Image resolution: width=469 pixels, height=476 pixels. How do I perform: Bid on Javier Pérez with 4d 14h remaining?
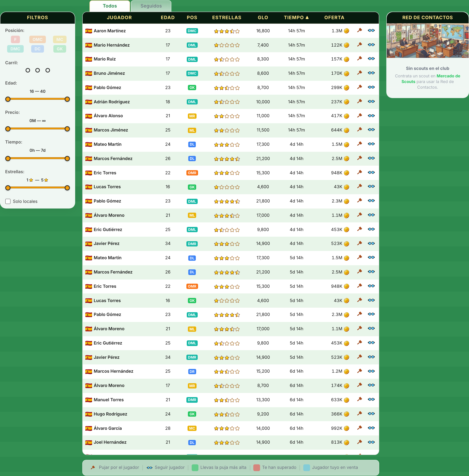click(359, 243)
